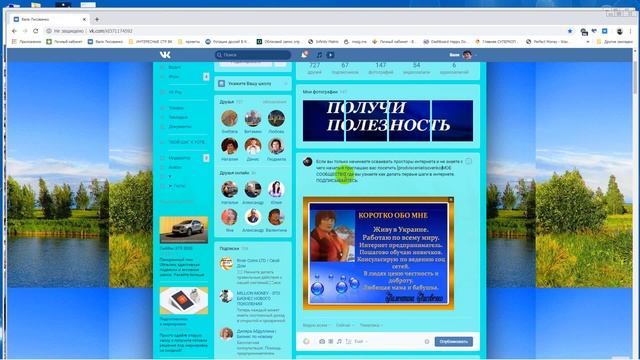The width and height of the screenshot is (640, 360).
Task: Open the 54 videos counter
Action: 416,68
